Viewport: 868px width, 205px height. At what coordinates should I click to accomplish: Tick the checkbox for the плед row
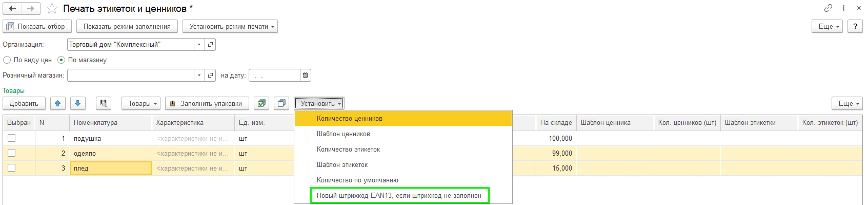(12, 168)
